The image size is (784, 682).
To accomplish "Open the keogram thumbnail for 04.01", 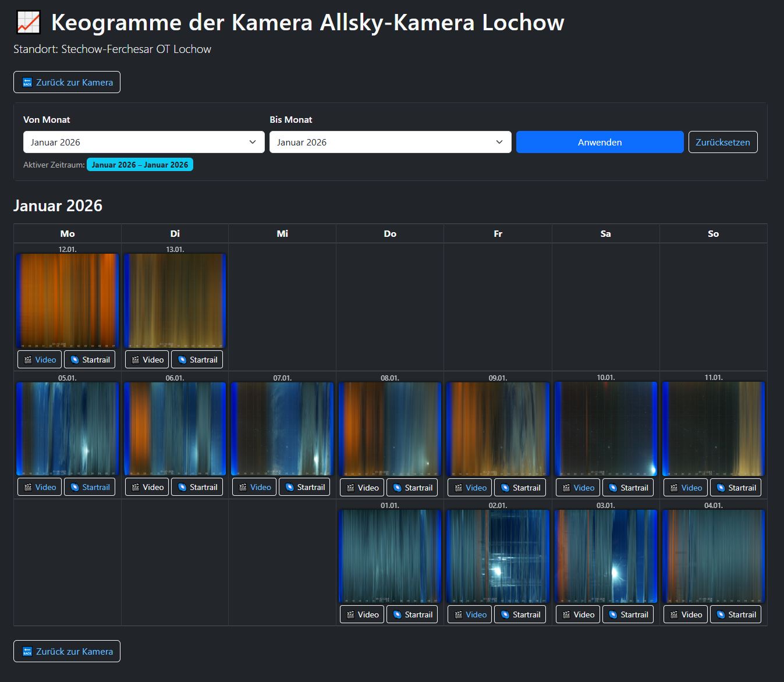I will coord(713,555).
